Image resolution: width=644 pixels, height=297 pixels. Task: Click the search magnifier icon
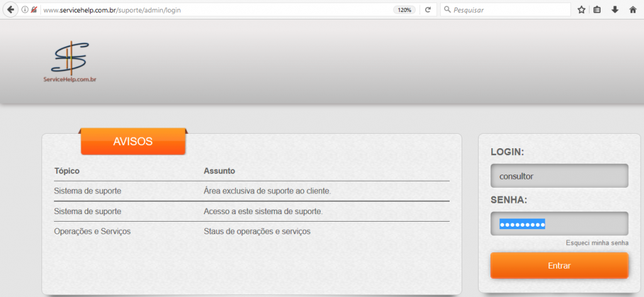(x=447, y=10)
